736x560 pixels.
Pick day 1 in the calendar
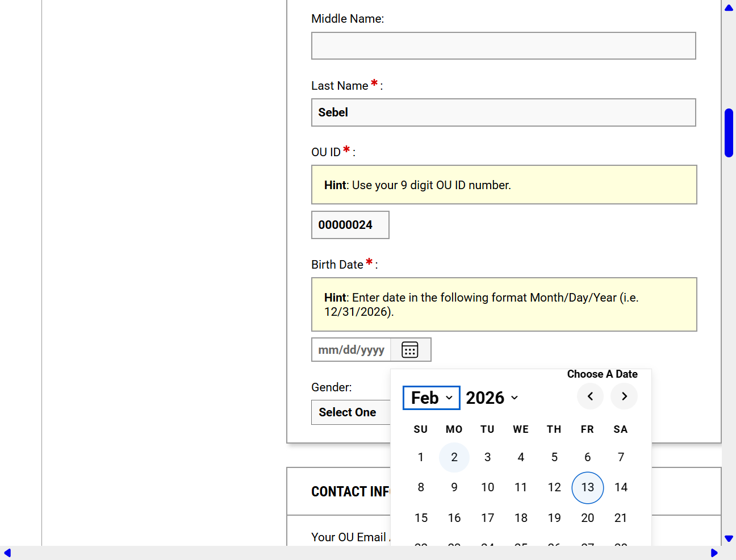pyautogui.click(x=421, y=457)
